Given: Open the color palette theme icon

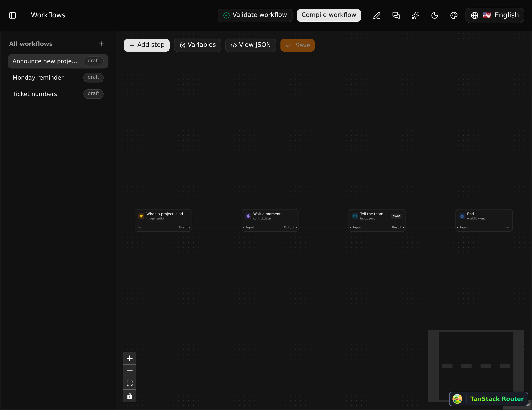Looking at the screenshot, I should (454, 15).
